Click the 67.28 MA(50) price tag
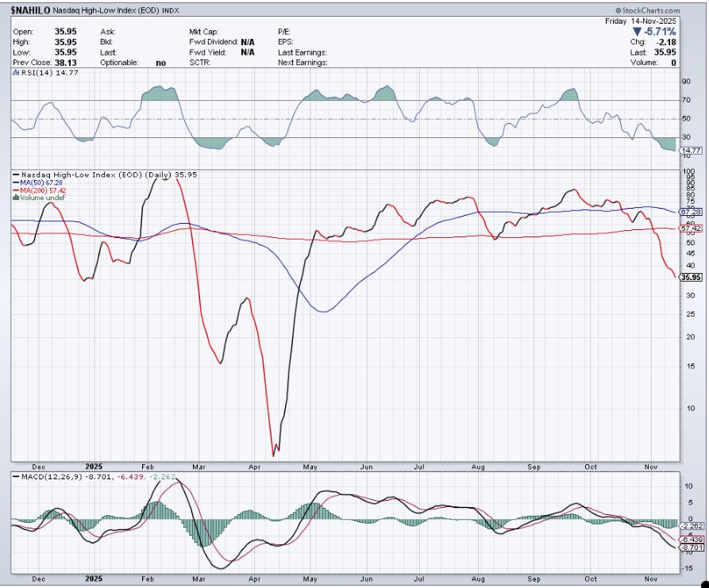 tap(691, 212)
